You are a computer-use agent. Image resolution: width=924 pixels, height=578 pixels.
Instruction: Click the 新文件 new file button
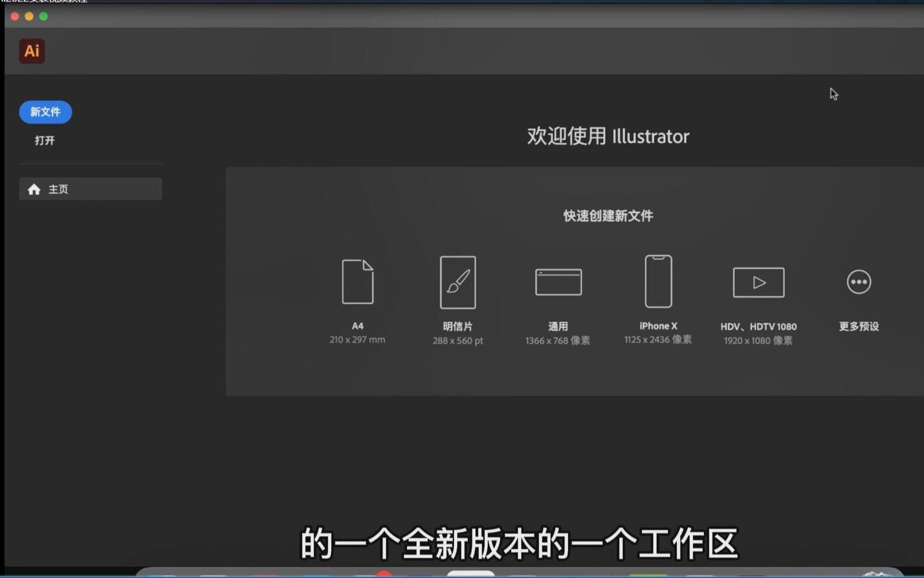(x=45, y=112)
